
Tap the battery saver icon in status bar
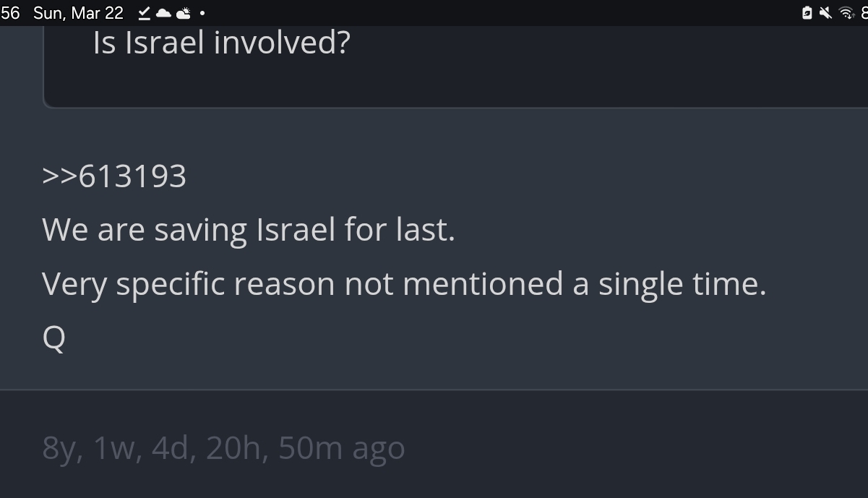(x=807, y=13)
